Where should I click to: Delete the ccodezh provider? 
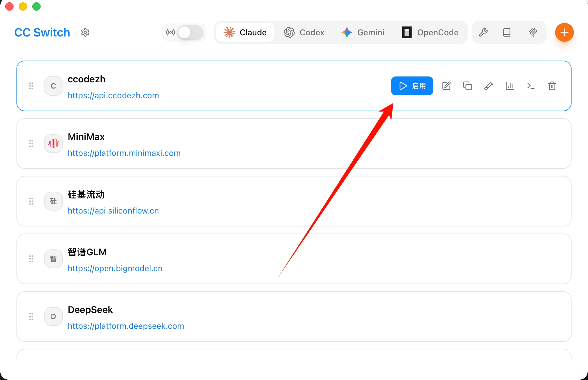pyautogui.click(x=552, y=86)
